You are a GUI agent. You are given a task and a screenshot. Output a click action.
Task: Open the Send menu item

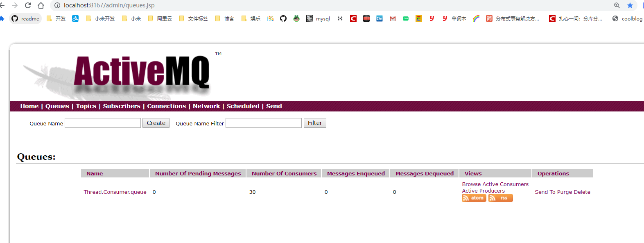(274, 106)
